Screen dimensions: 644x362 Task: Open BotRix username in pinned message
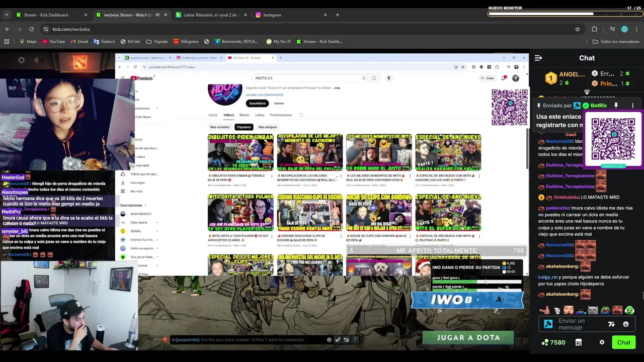pyautogui.click(x=598, y=106)
